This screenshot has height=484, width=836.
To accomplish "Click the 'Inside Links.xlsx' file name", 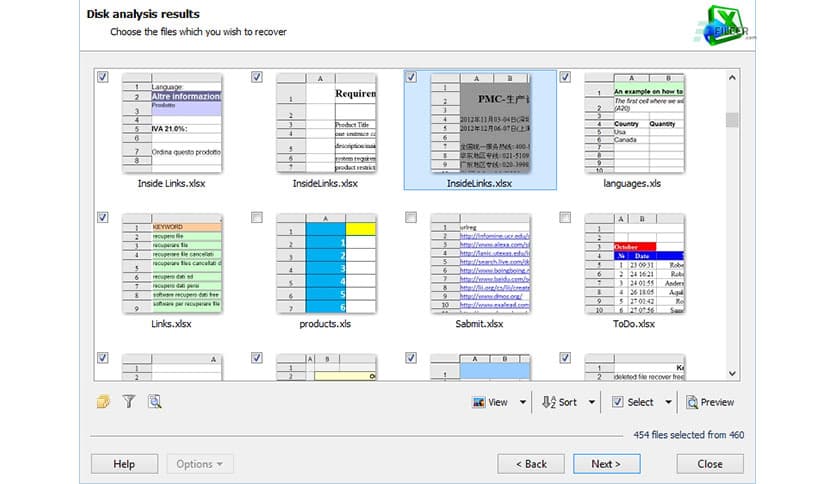I will coord(171,183).
